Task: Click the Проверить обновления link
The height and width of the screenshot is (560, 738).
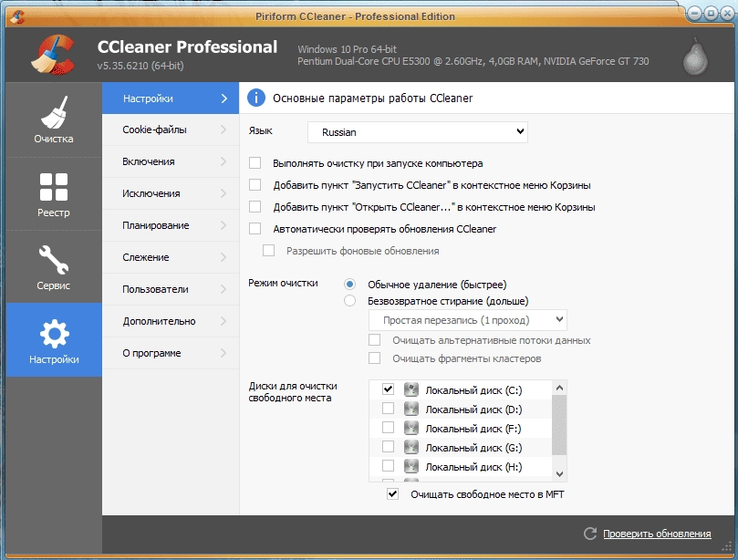Action: click(x=657, y=534)
